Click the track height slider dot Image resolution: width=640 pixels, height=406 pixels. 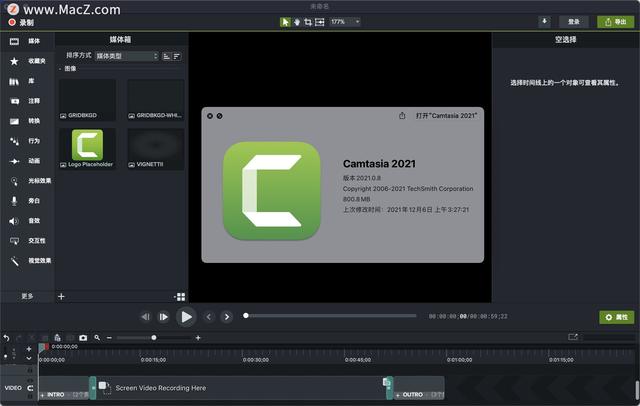[5, 356]
